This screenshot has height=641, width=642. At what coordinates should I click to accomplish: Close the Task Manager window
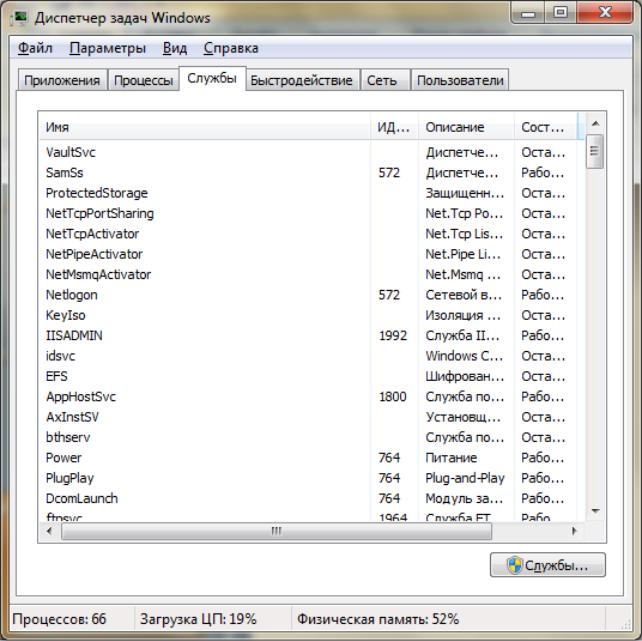605,14
